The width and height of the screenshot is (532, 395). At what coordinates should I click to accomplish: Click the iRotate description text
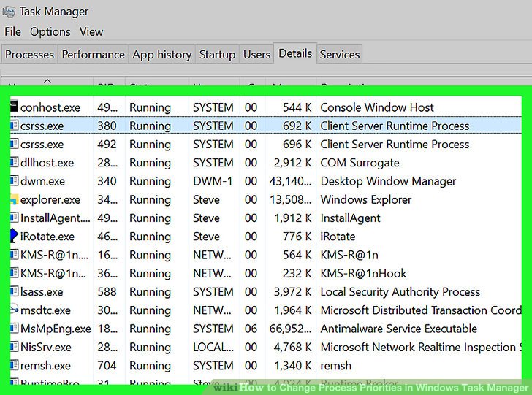(338, 237)
